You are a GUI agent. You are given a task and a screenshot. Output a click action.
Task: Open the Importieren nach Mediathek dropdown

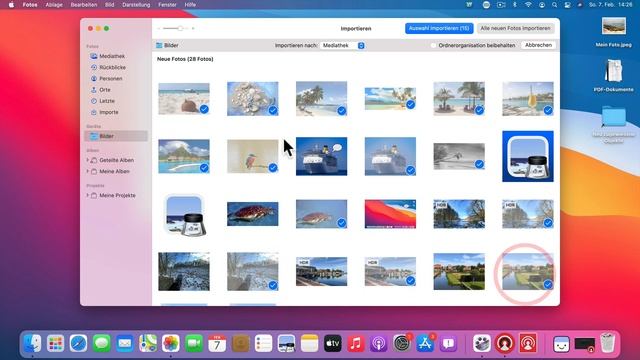(343, 45)
